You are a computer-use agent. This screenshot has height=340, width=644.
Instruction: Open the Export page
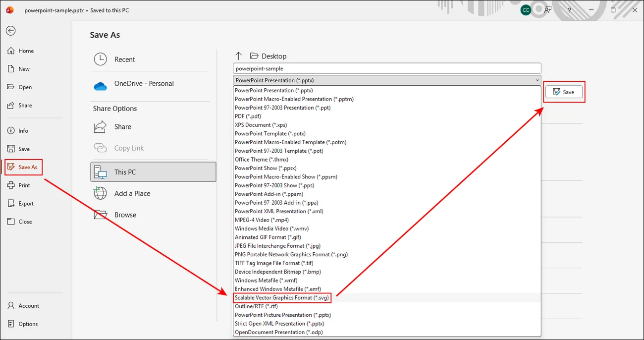pos(21,204)
